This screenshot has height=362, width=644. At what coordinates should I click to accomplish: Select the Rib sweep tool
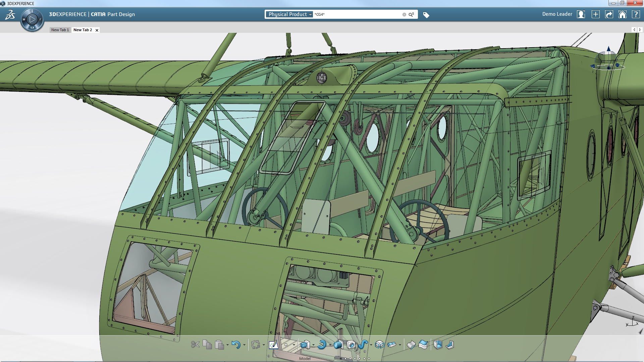pyautogui.click(x=363, y=345)
